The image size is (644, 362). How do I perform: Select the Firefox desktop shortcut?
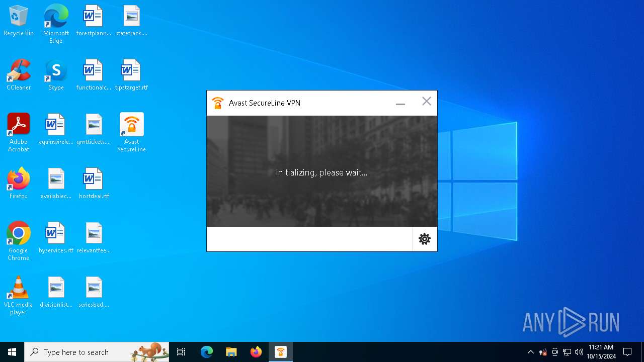tap(19, 184)
